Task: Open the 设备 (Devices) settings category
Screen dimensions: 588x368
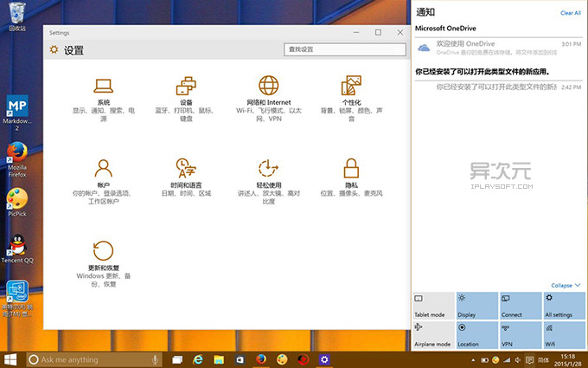Action: (x=186, y=99)
